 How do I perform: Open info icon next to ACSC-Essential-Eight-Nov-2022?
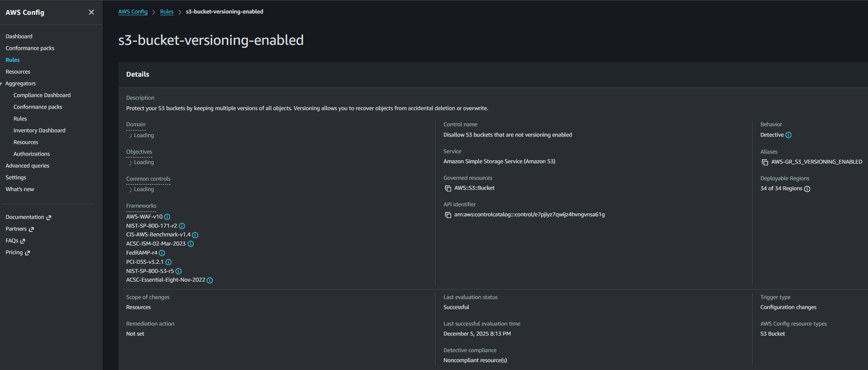pyautogui.click(x=210, y=280)
